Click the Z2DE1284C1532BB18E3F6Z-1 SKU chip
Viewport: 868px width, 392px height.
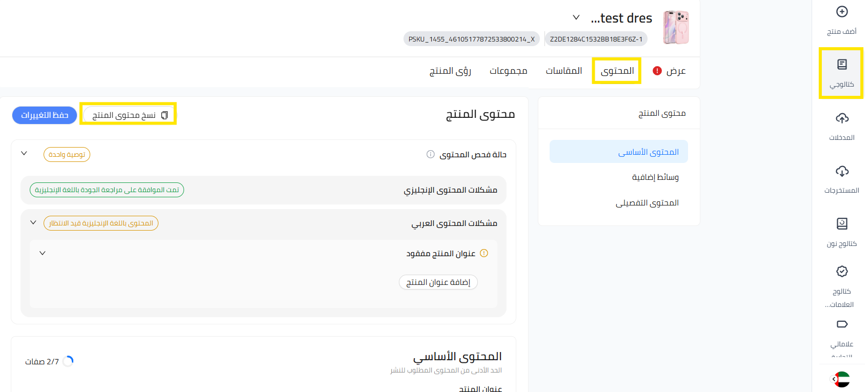[596, 39]
